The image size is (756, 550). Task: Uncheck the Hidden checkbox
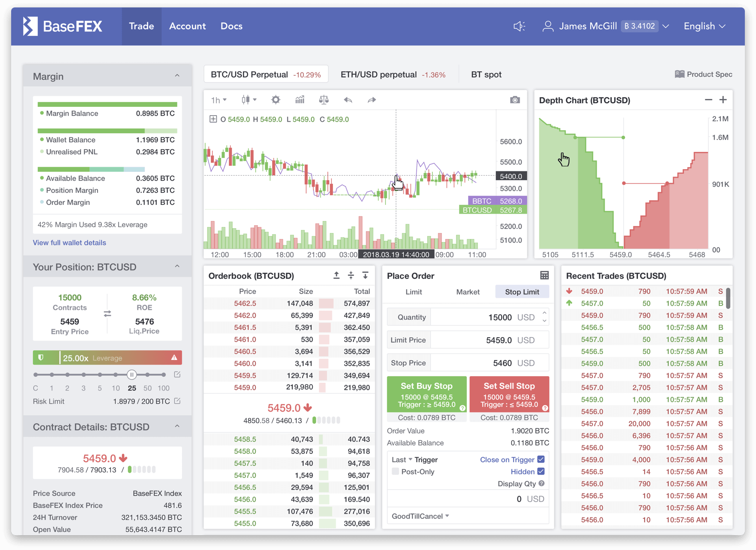point(541,471)
